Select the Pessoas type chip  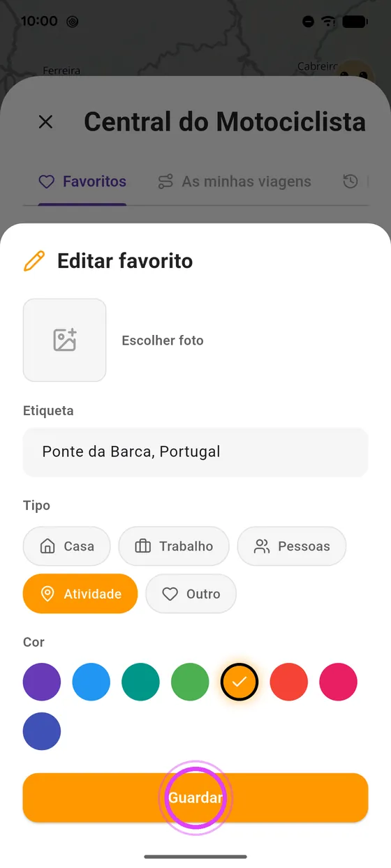point(292,546)
